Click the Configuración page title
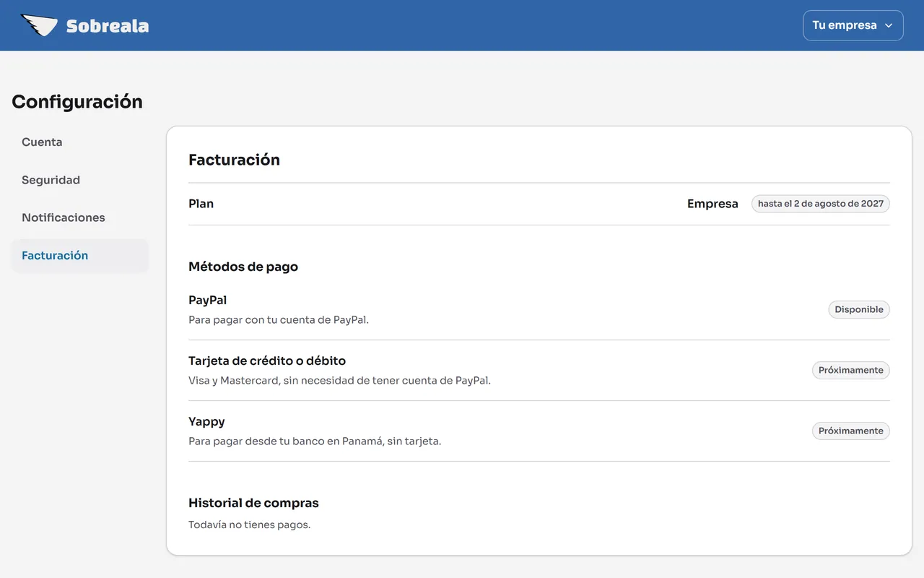Screen dimensions: 924x578 click(x=77, y=102)
